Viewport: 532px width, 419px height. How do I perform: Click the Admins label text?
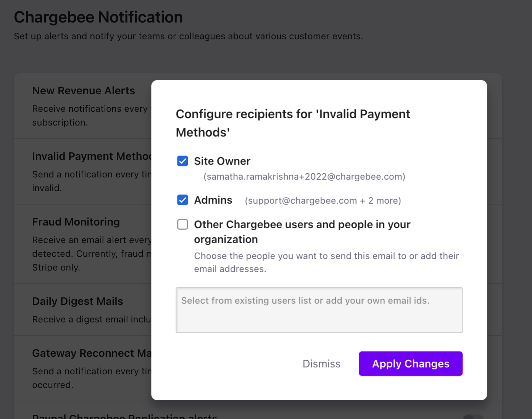click(213, 200)
